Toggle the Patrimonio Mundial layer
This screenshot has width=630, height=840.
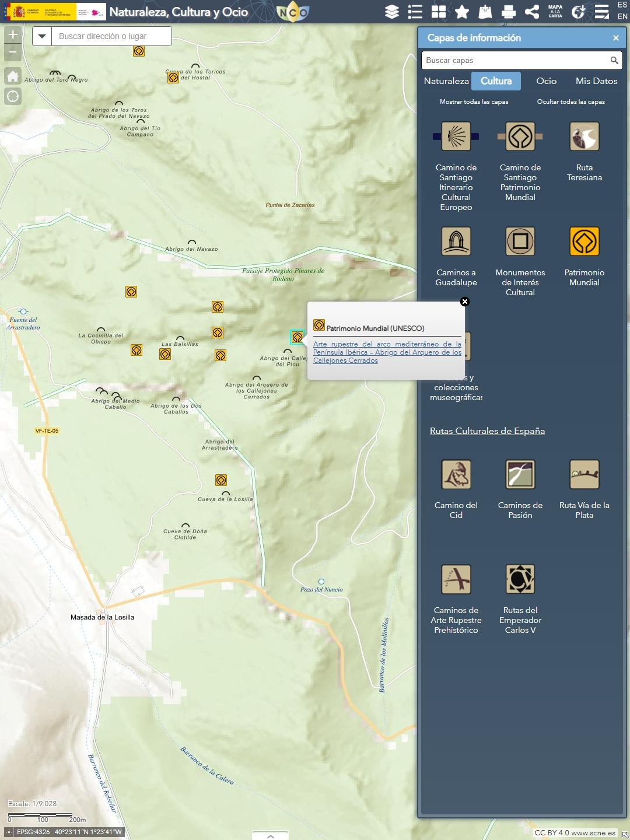tap(584, 242)
